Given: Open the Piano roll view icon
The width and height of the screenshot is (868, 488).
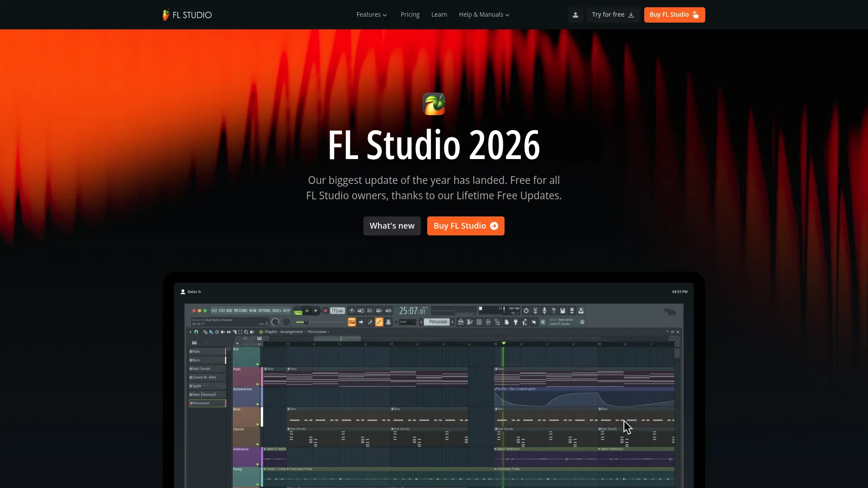Looking at the screenshot, I should (x=470, y=322).
